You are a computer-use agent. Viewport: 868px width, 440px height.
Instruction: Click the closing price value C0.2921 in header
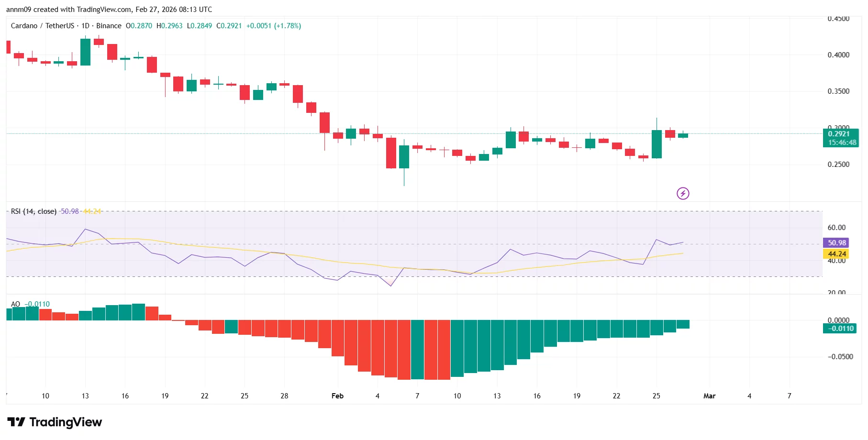point(229,26)
